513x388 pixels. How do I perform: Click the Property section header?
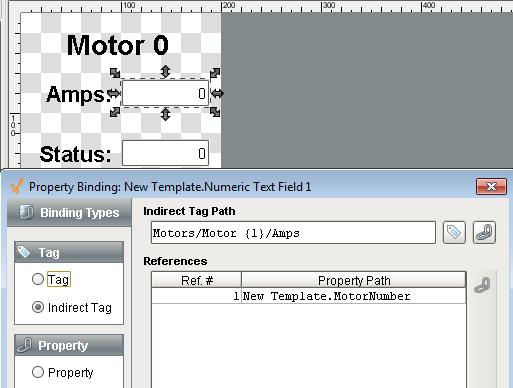69,345
